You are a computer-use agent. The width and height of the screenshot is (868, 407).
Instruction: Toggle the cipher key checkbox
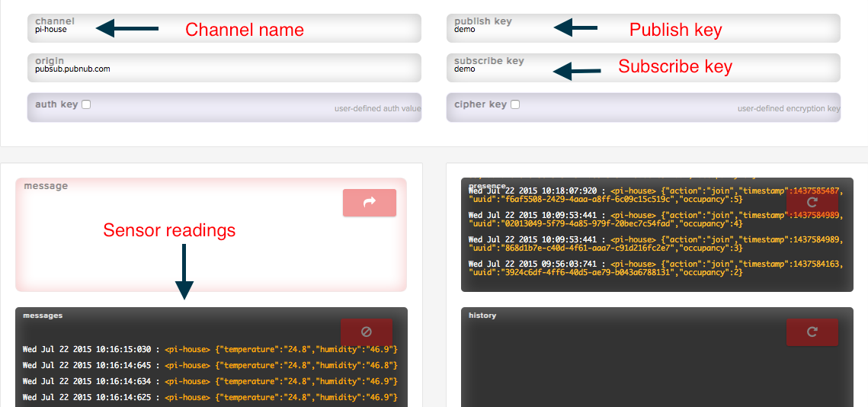point(515,104)
